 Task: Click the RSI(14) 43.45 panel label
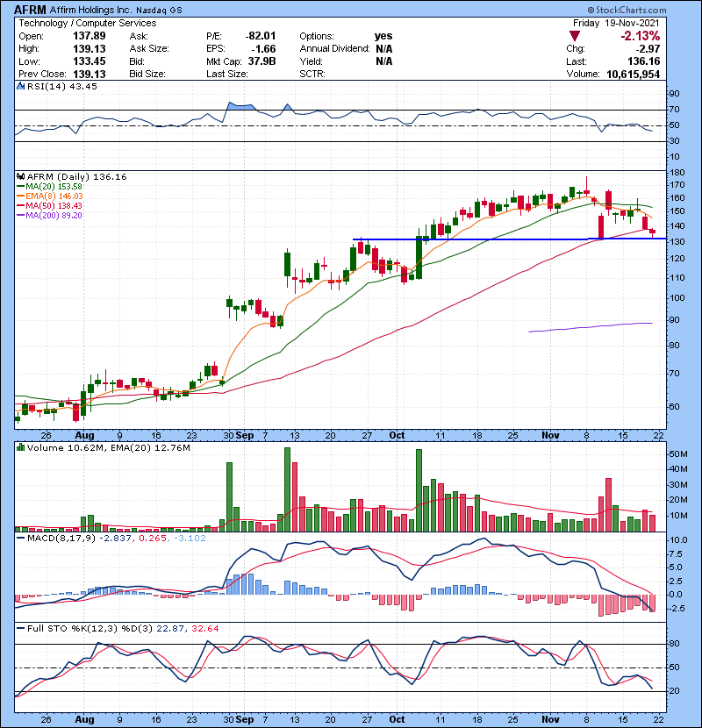point(61,86)
